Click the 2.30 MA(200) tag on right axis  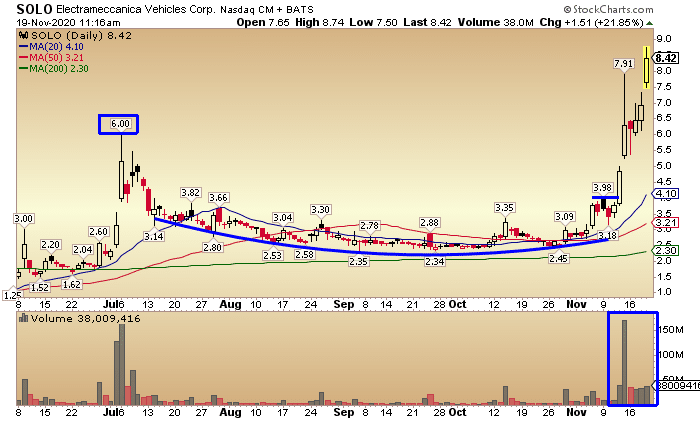[x=665, y=251]
